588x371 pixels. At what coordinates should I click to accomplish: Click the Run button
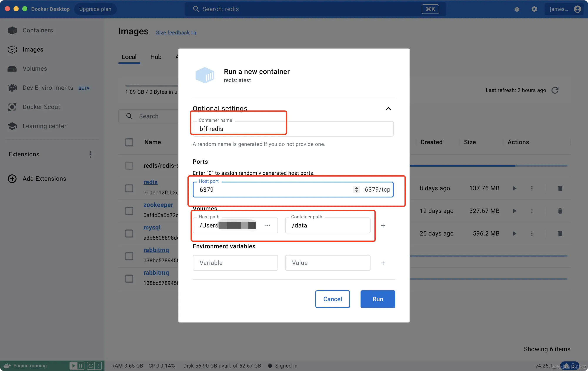[x=378, y=299]
